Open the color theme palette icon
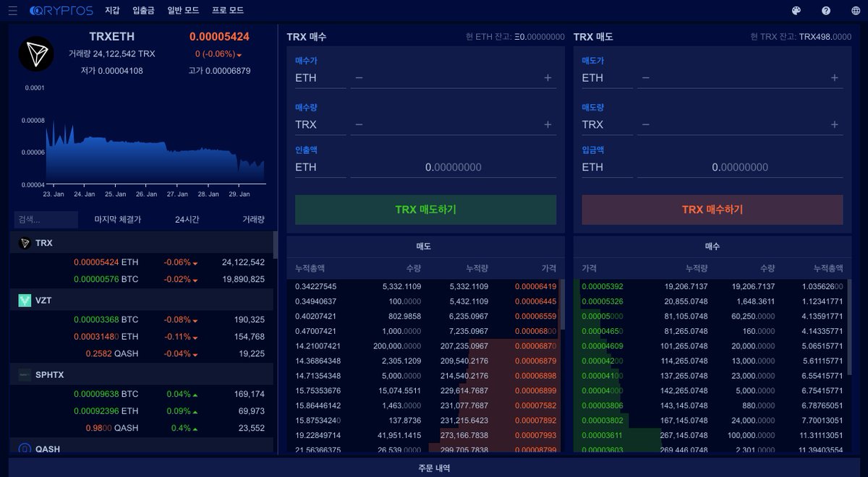The width and height of the screenshot is (868, 477). (x=796, y=11)
